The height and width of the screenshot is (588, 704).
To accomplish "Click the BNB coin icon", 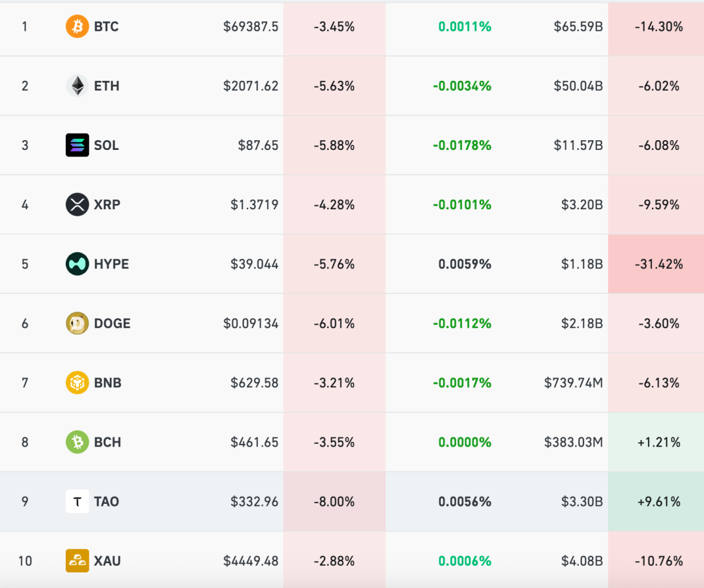I will click(77, 383).
